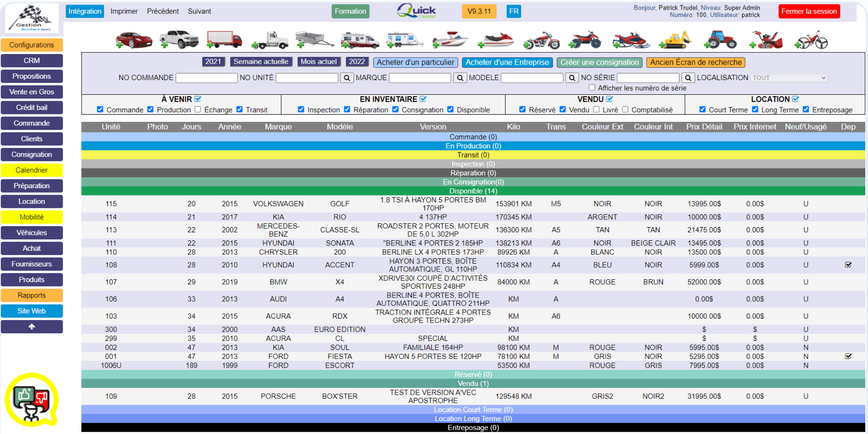
Task: Open the Configurations sidebar menu
Action: (x=32, y=45)
